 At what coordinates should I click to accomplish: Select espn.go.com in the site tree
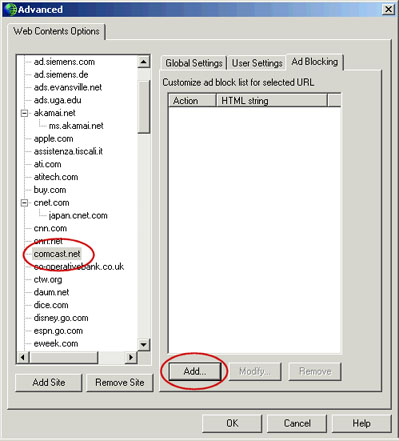58,331
